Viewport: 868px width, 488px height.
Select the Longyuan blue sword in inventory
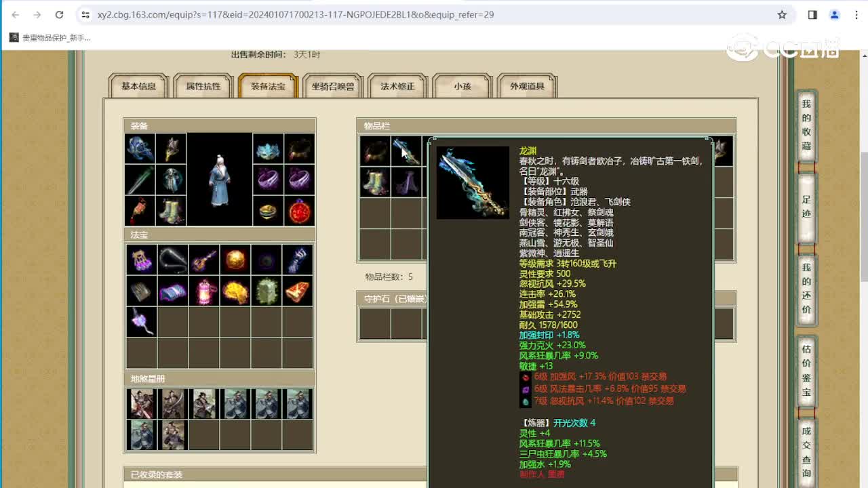[406, 151]
